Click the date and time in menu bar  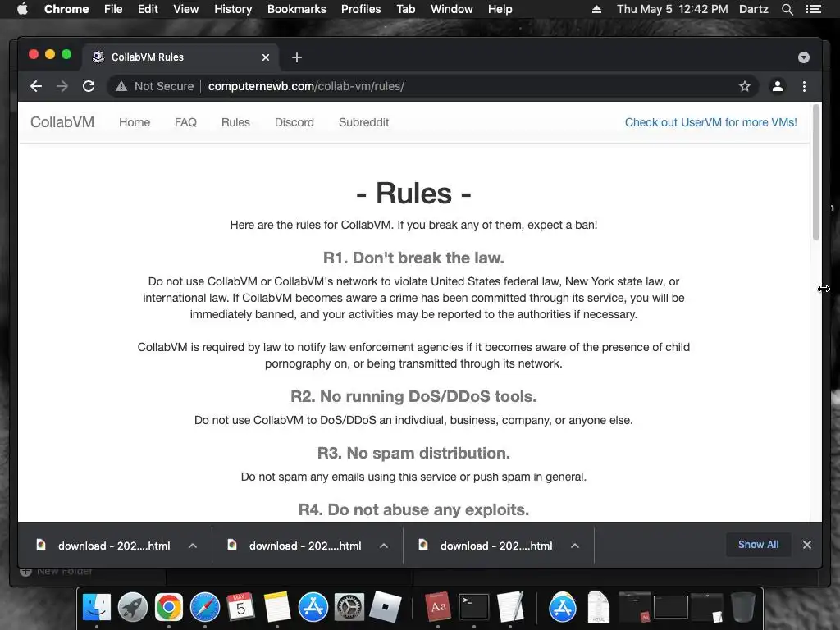click(x=673, y=9)
